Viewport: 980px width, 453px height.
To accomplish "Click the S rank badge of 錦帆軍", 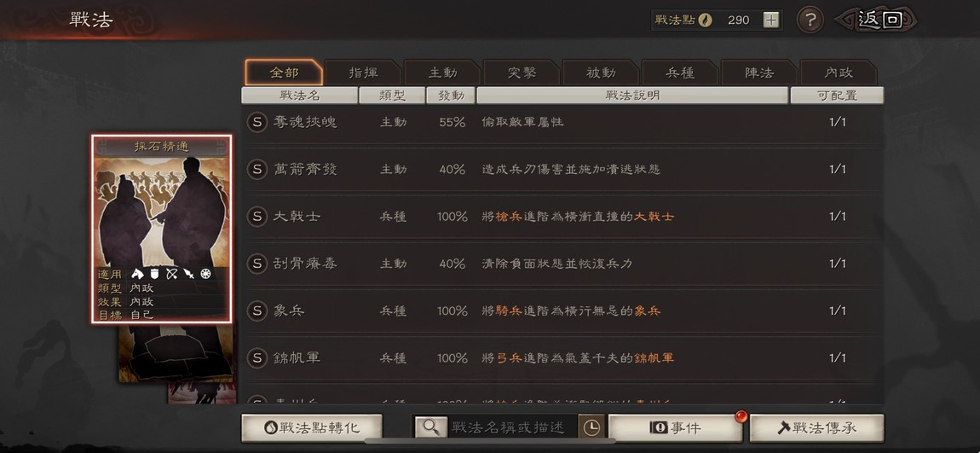I will pyautogui.click(x=257, y=358).
